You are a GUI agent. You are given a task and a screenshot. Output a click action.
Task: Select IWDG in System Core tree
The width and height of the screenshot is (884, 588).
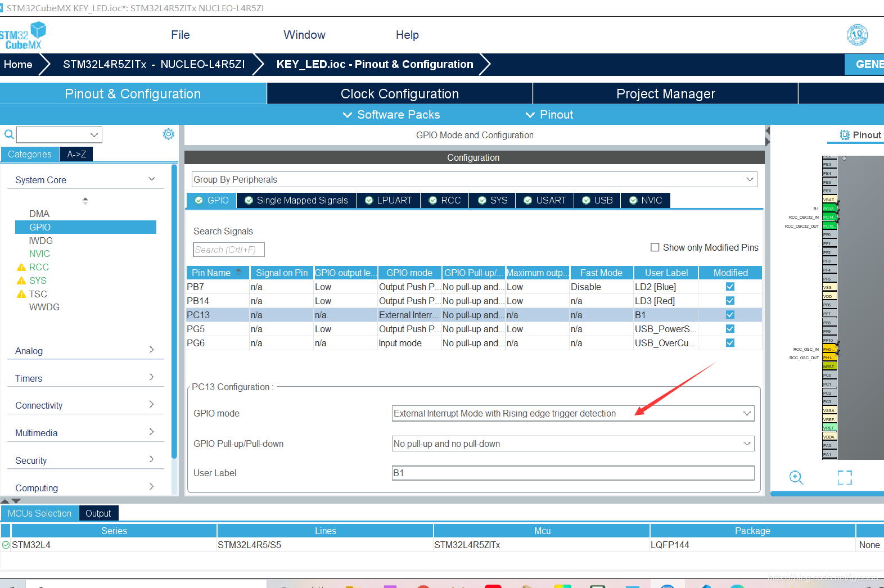[x=40, y=241]
